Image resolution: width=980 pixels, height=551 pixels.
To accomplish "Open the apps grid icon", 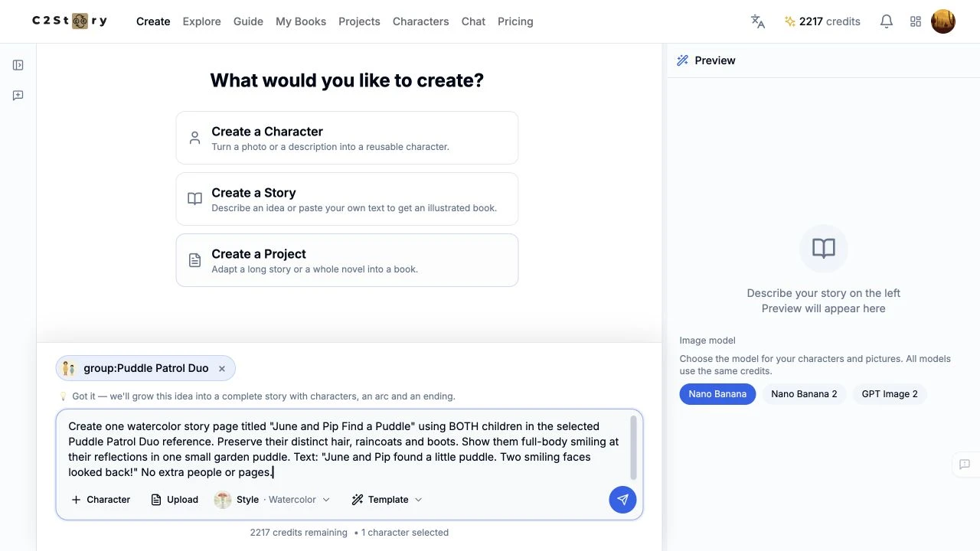I will click(916, 21).
